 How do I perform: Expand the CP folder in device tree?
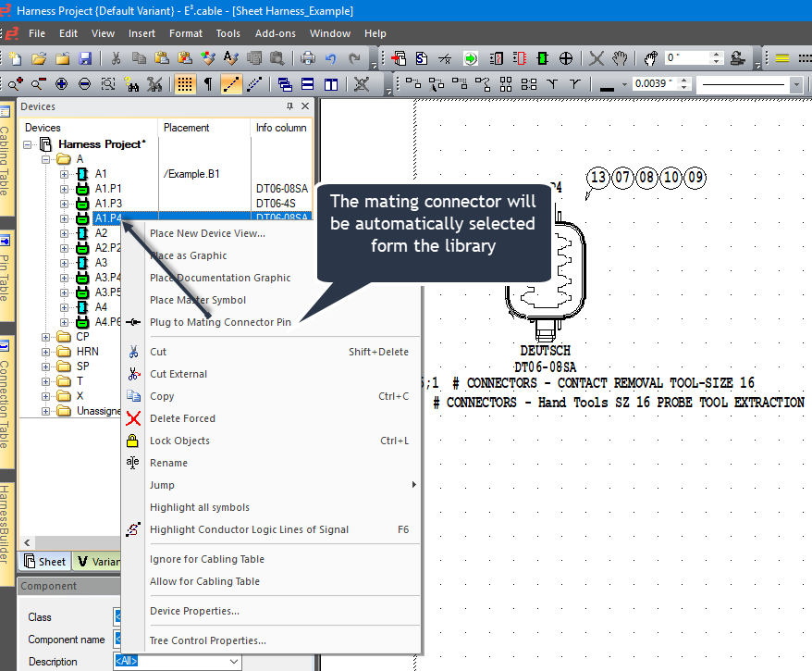pyautogui.click(x=46, y=337)
